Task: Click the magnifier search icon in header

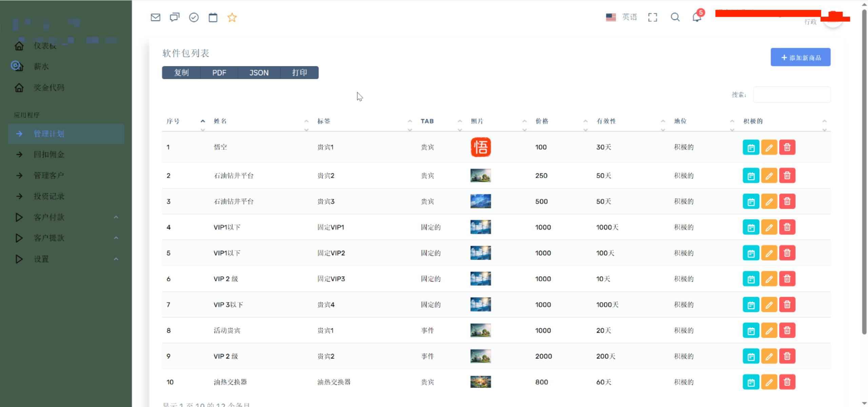Action: click(675, 17)
